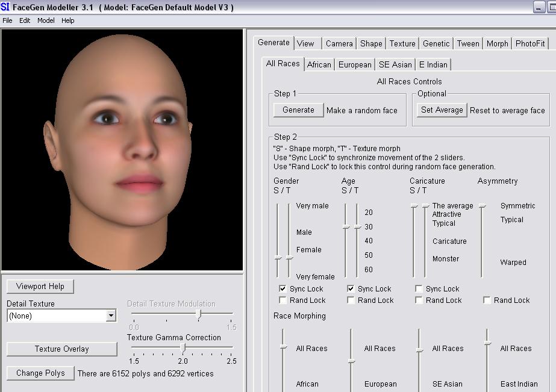The height and width of the screenshot is (392, 556).
Task: Switch to the View tab
Action: (x=308, y=43)
